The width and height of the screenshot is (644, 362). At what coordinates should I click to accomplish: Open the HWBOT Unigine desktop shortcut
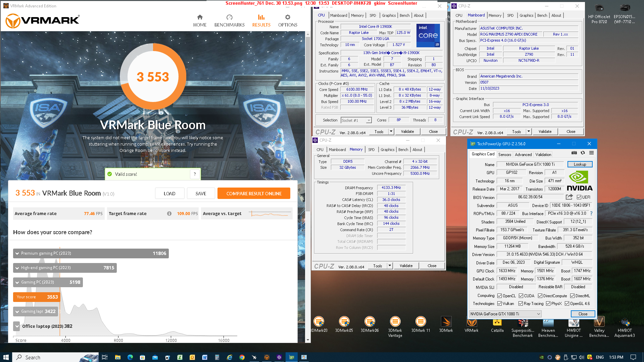pyautogui.click(x=574, y=327)
